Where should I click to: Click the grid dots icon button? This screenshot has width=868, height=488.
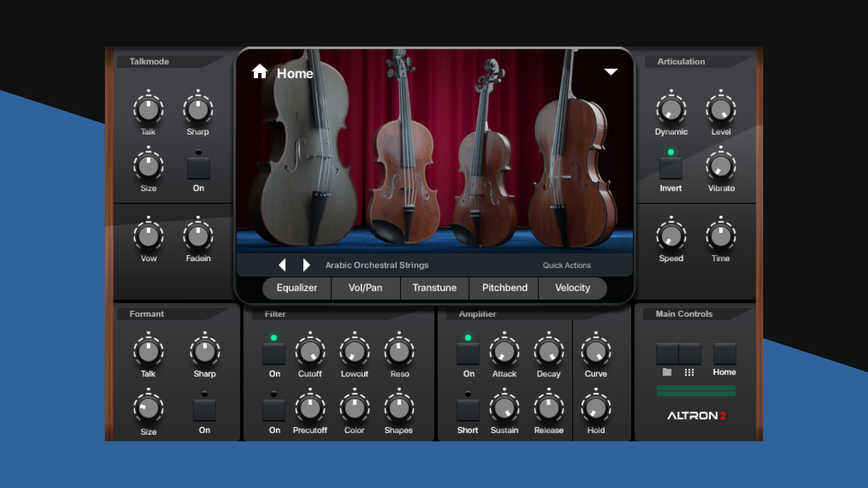point(689,354)
